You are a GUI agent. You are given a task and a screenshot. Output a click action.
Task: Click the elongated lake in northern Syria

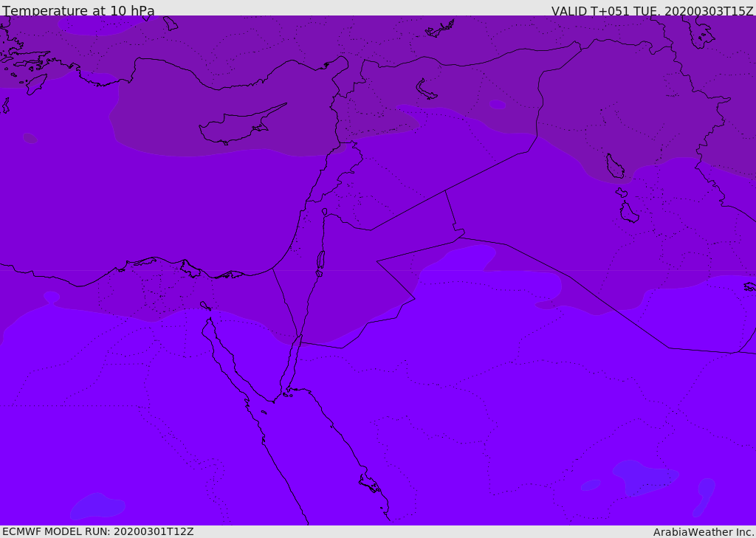point(426,90)
